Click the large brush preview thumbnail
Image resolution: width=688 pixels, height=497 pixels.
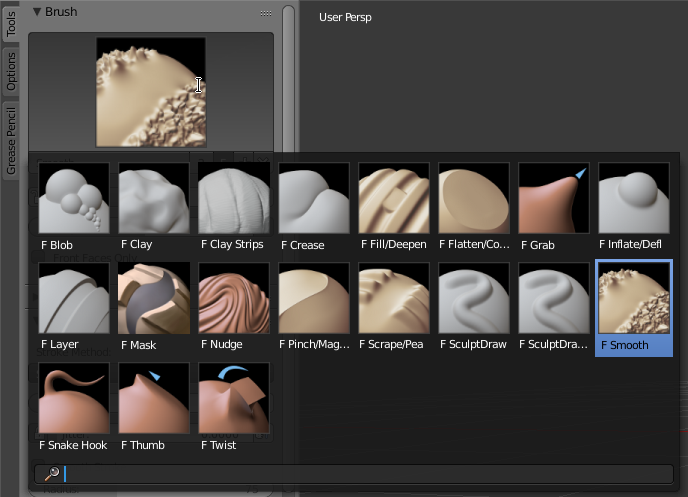coord(150,92)
